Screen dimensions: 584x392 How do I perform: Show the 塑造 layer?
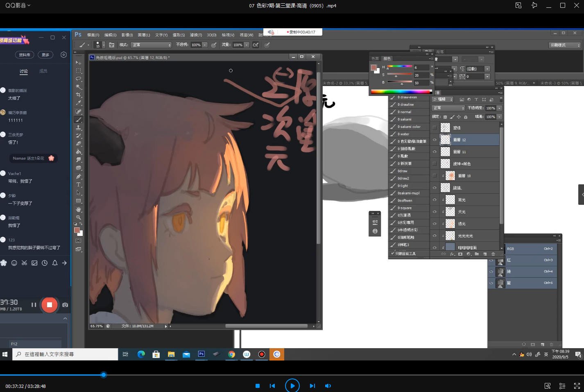435,127
